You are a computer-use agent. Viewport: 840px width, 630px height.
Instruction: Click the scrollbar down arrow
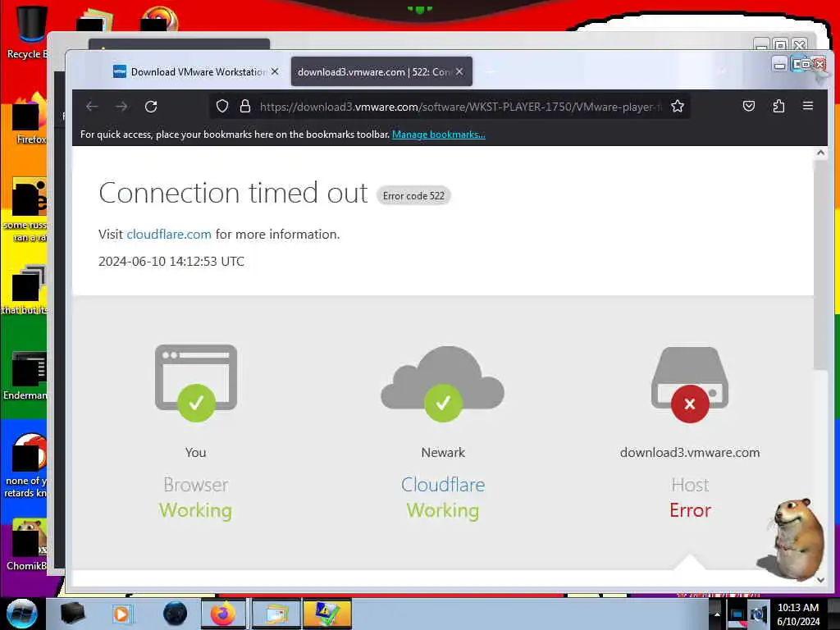tap(820, 580)
